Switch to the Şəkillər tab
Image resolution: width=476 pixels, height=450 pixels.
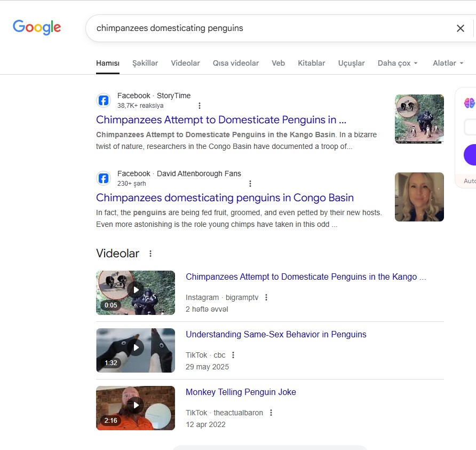click(145, 63)
